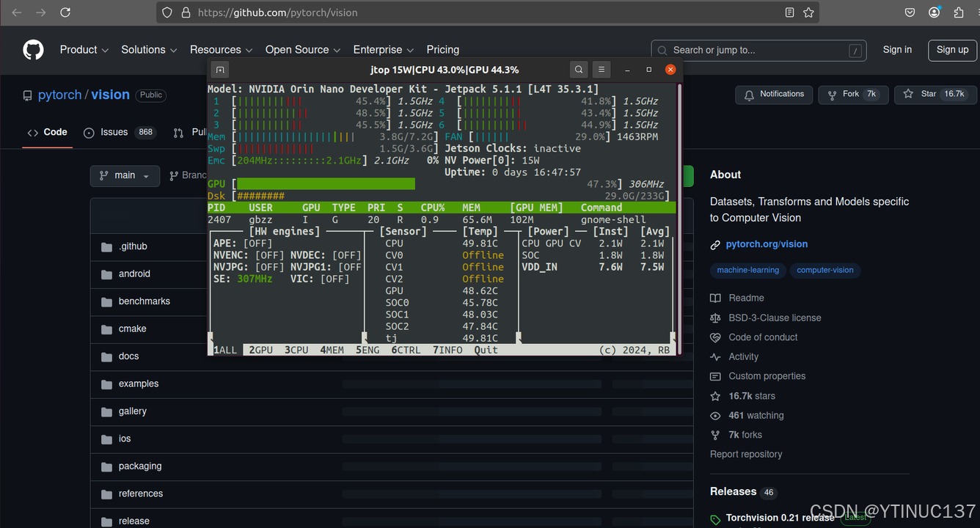Select 3CPU page in jtop
980x528 pixels.
point(296,351)
